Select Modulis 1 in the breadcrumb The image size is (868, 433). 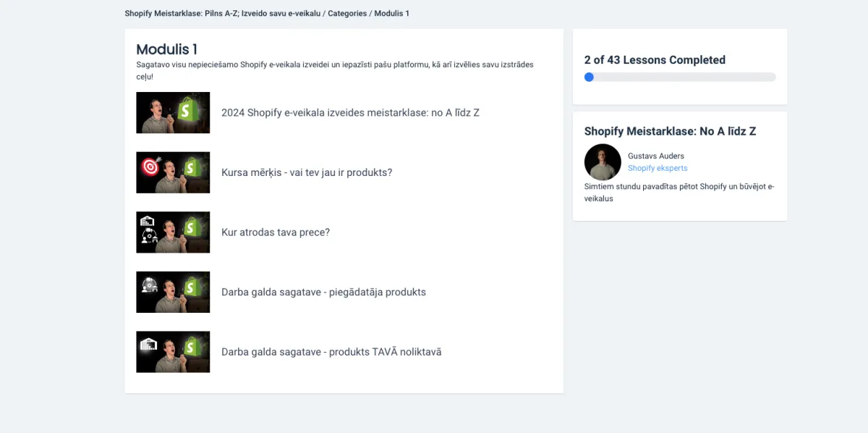coord(391,13)
